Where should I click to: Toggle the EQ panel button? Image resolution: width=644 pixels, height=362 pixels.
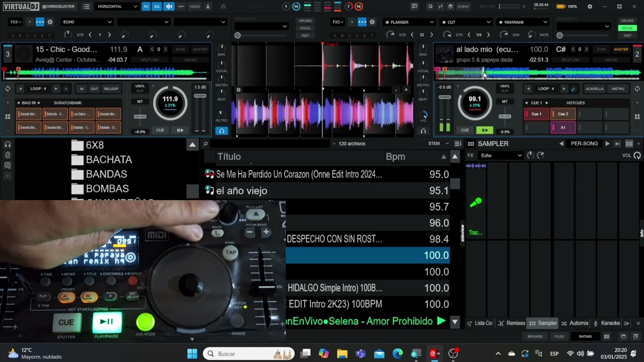(157, 7)
